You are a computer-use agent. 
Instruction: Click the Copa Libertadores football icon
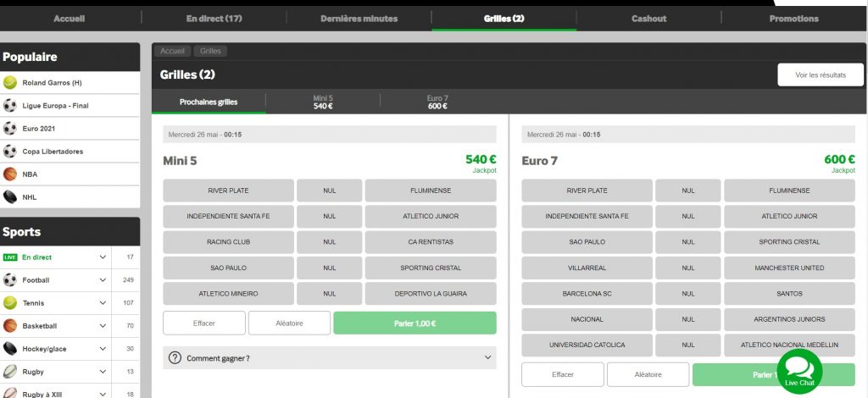(x=10, y=152)
